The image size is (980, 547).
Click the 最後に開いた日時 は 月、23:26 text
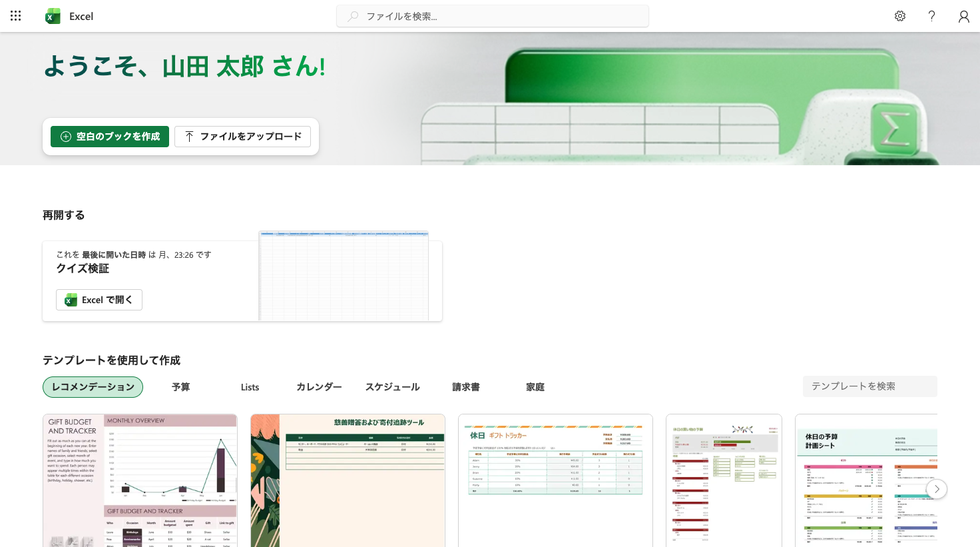(138, 255)
